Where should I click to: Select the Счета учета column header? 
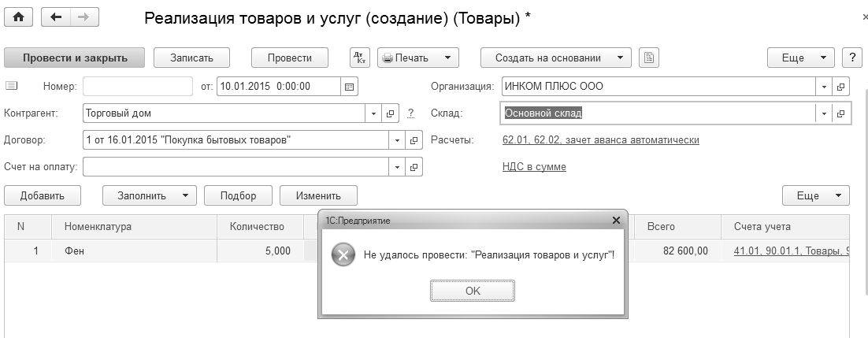[785, 227]
